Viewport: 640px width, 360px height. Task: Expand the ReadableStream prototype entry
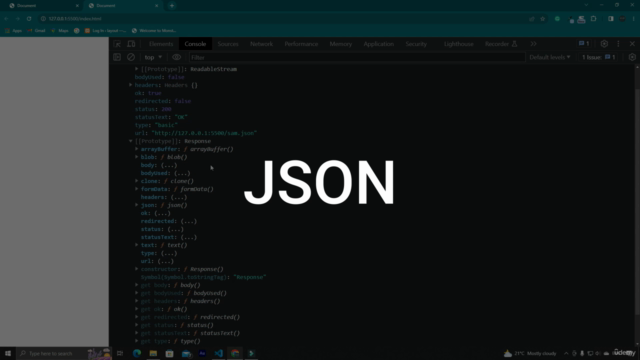click(x=137, y=69)
